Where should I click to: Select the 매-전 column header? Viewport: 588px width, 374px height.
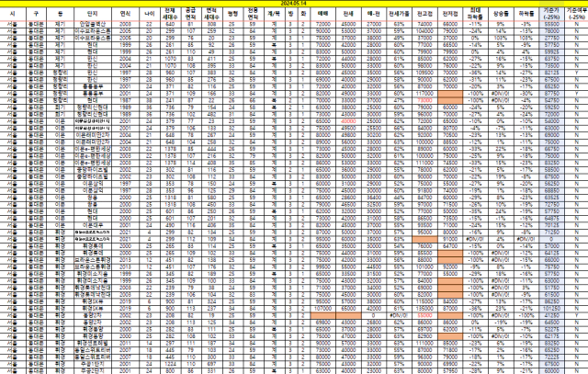374,14
